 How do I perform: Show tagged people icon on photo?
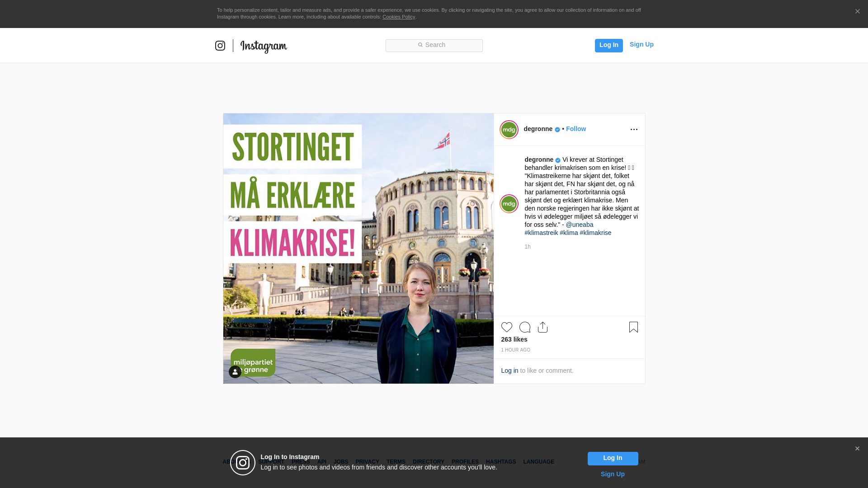tap(235, 372)
